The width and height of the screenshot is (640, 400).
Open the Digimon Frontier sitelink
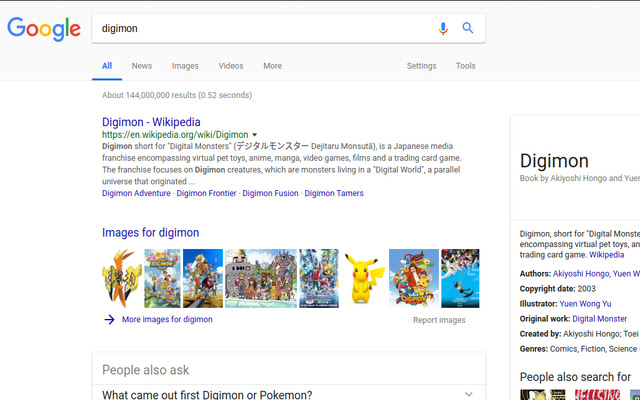click(206, 193)
